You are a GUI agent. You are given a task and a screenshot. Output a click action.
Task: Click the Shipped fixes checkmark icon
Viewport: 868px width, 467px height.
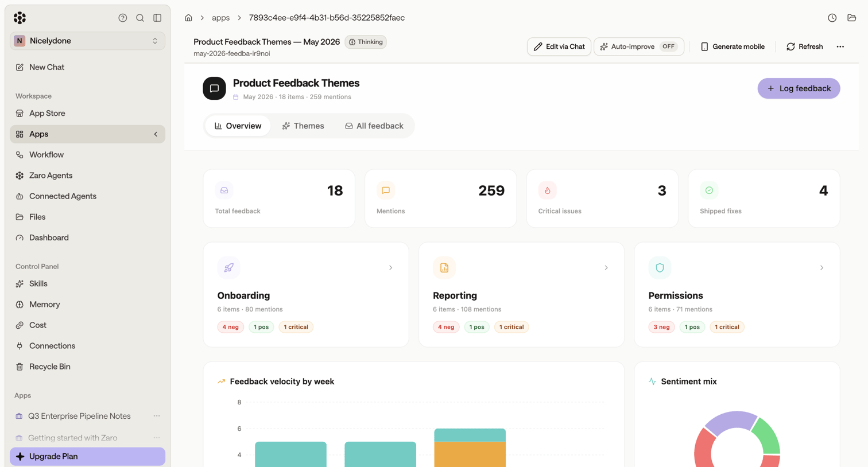pos(709,190)
